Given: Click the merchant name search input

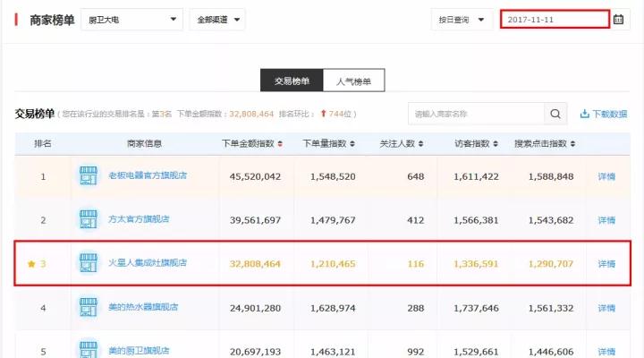Looking at the screenshot, I should point(476,114).
